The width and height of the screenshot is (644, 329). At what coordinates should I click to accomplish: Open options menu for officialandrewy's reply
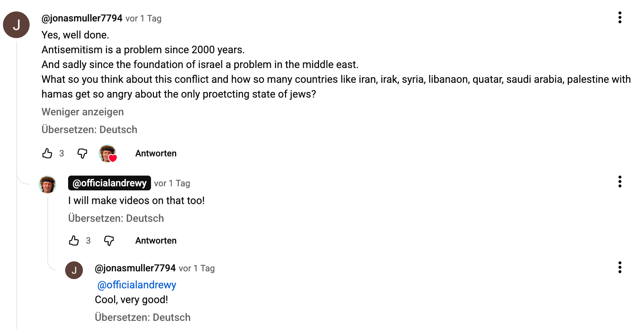[620, 182]
